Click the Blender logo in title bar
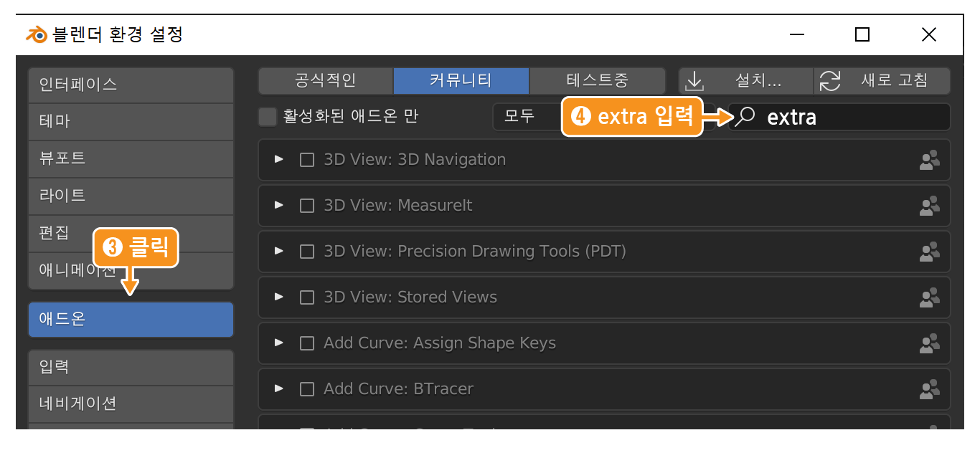Image resolution: width=980 pixels, height=458 pixels. pos(36,34)
